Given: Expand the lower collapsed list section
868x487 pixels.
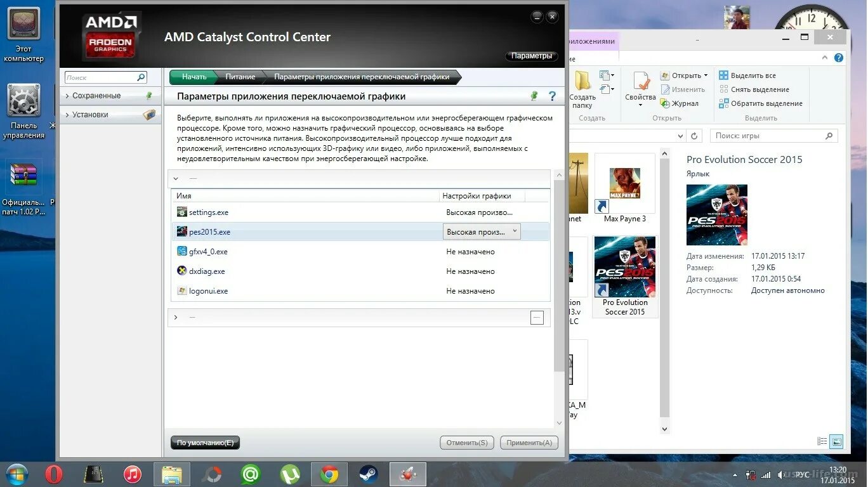Looking at the screenshot, I should [176, 317].
